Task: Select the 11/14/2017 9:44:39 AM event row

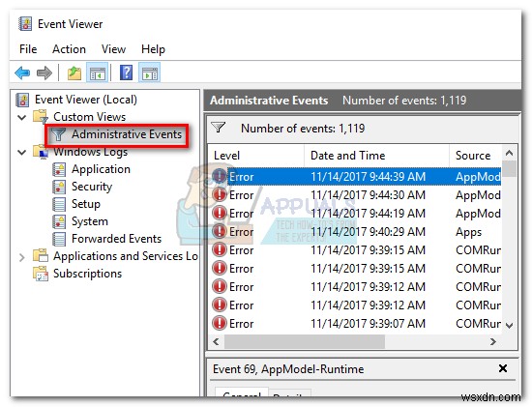Action: pos(355,176)
